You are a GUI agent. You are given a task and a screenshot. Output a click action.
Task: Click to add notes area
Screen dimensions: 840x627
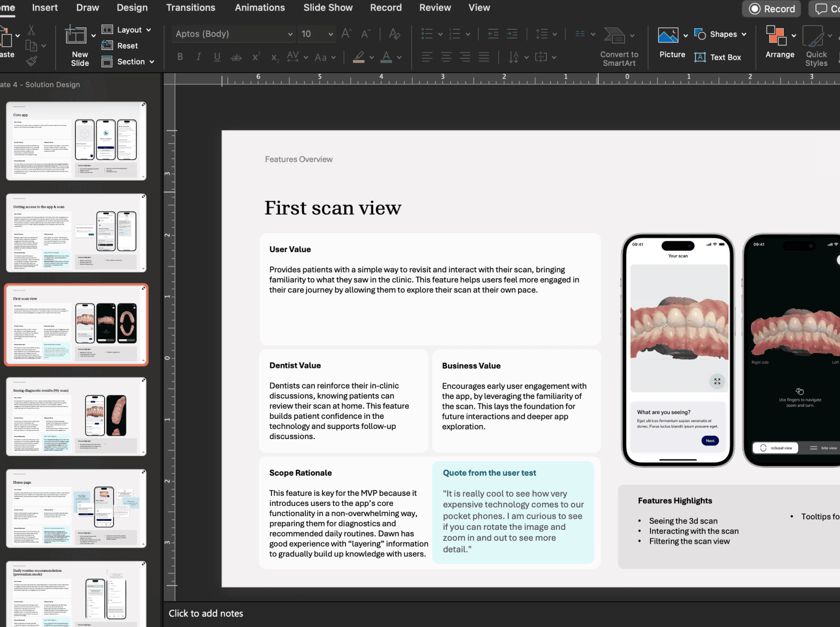click(x=206, y=613)
